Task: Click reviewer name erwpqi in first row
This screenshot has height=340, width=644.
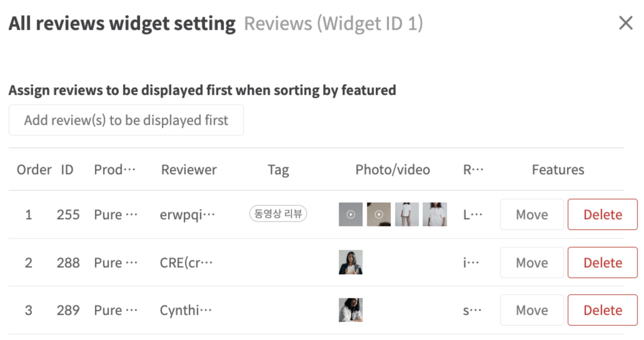Action: (187, 215)
